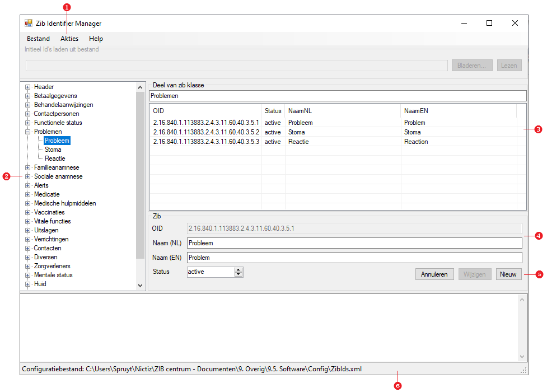The width and height of the screenshot is (547, 392).
Task: Open the Help menu
Action: [96, 39]
